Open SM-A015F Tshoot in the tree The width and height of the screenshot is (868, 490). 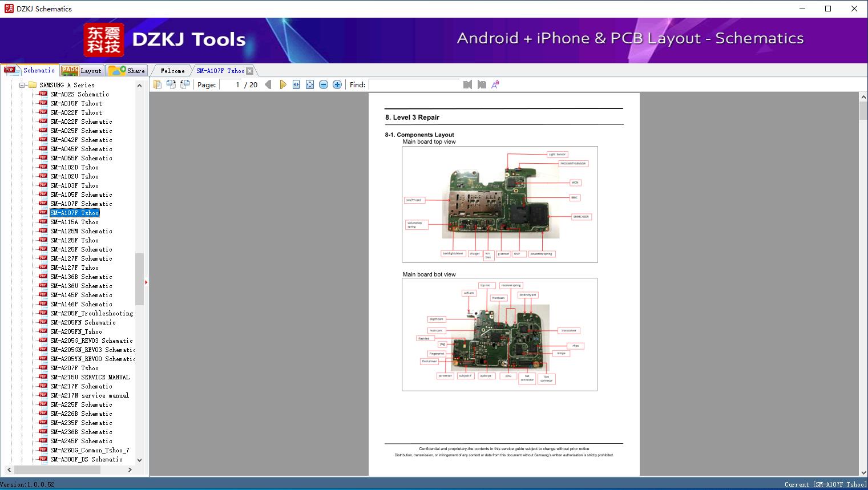point(76,103)
